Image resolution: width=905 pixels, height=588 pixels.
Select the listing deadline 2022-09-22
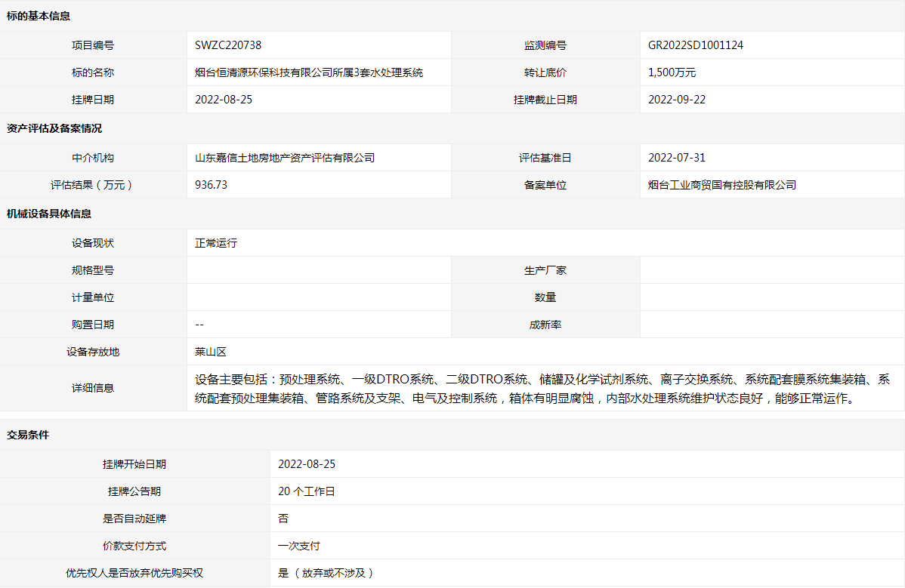677,100
